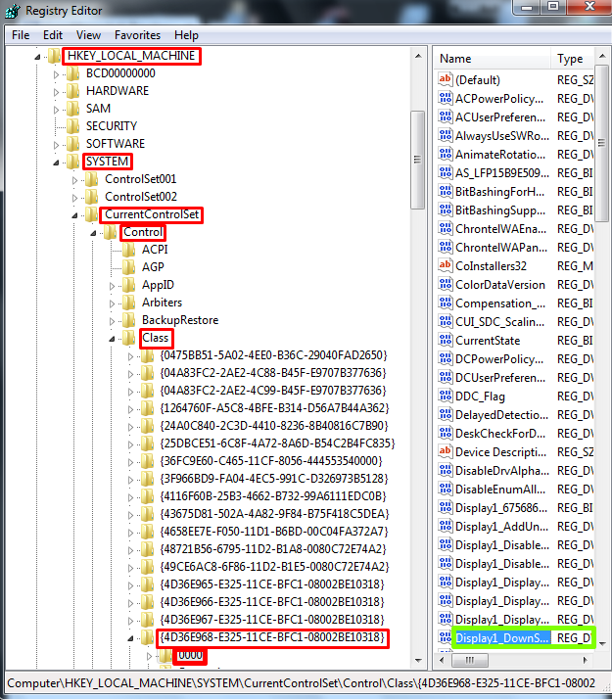Screen dimensions: 612x700
Task: Select the {4D36E965-E325-11CE-BFC1-08002BE10318} key
Action: tap(272, 583)
